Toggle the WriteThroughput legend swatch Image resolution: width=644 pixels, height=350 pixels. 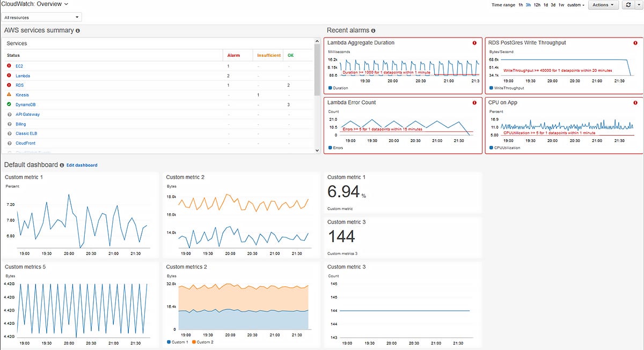point(491,88)
